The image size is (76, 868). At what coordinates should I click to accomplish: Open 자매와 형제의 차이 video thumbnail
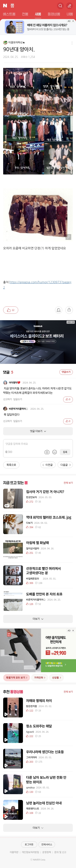pos(13,708)
